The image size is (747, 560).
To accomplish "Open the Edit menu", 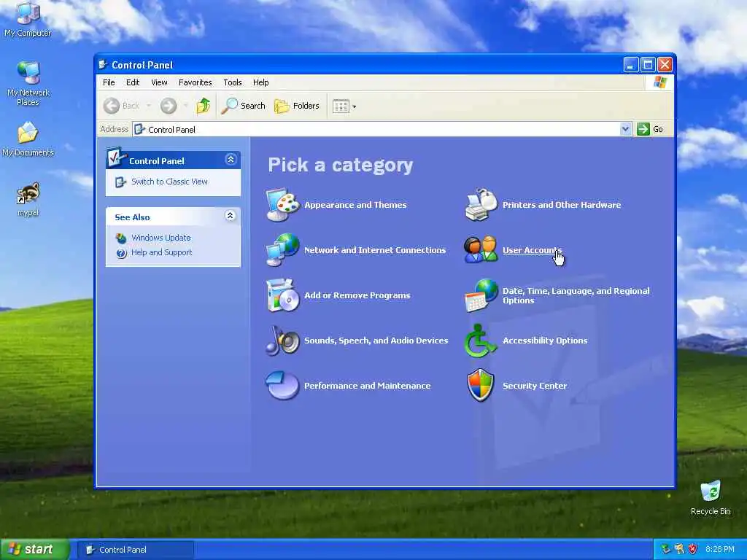I will tap(133, 82).
